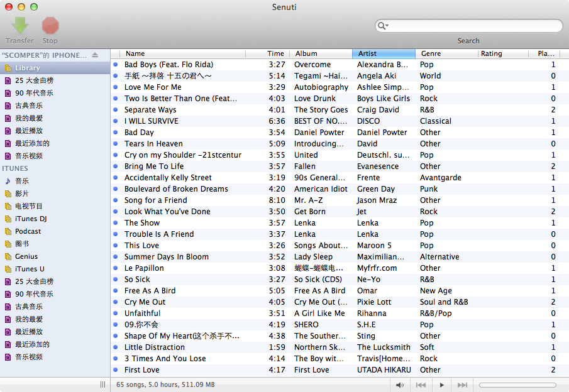Open the search magnifier dropdown
The width and height of the screenshot is (569, 392).
tap(383, 26)
